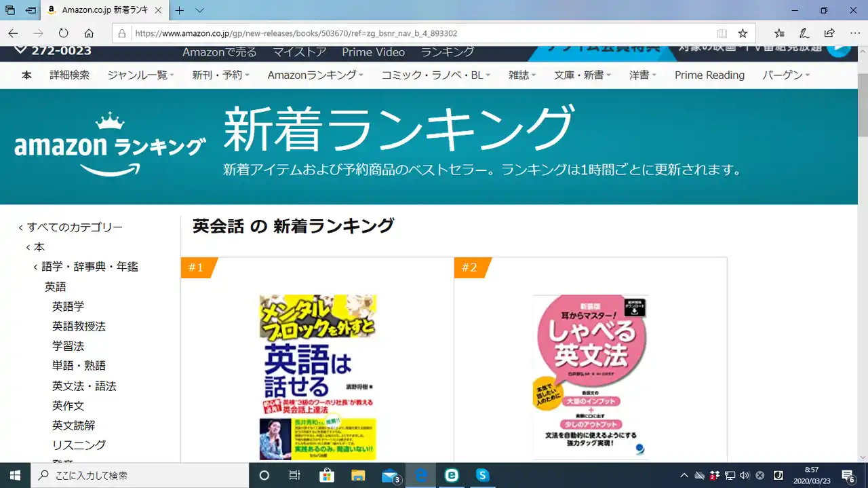Add page to favorites with star icon
The height and width of the screenshot is (488, 868).
743,33
